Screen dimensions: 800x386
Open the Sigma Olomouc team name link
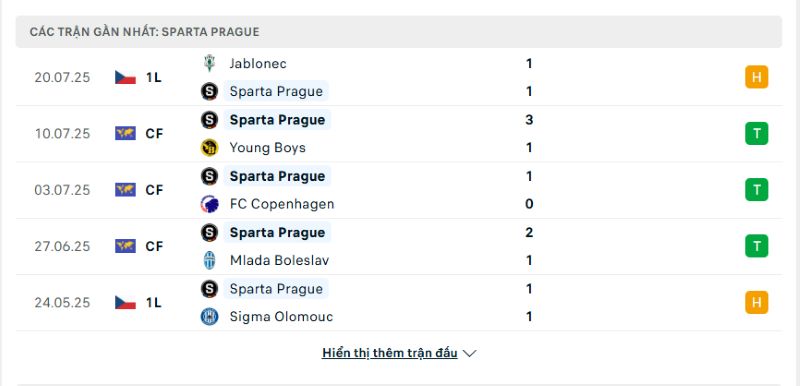[281, 317]
